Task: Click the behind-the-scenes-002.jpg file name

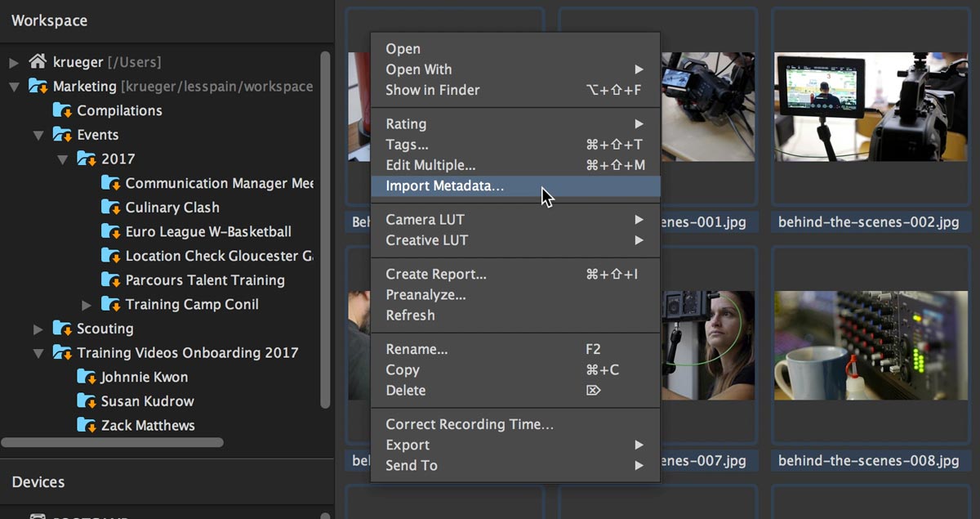Action: 869,221
